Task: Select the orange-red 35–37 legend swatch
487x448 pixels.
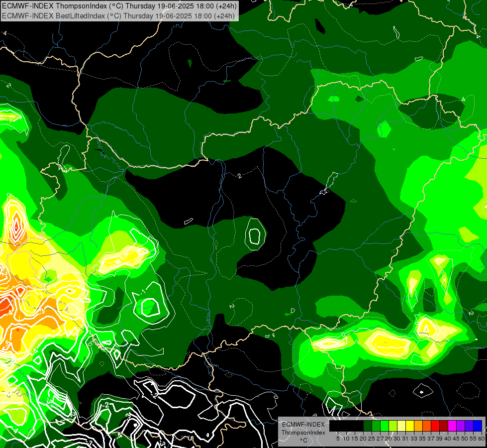Action: (x=427, y=426)
